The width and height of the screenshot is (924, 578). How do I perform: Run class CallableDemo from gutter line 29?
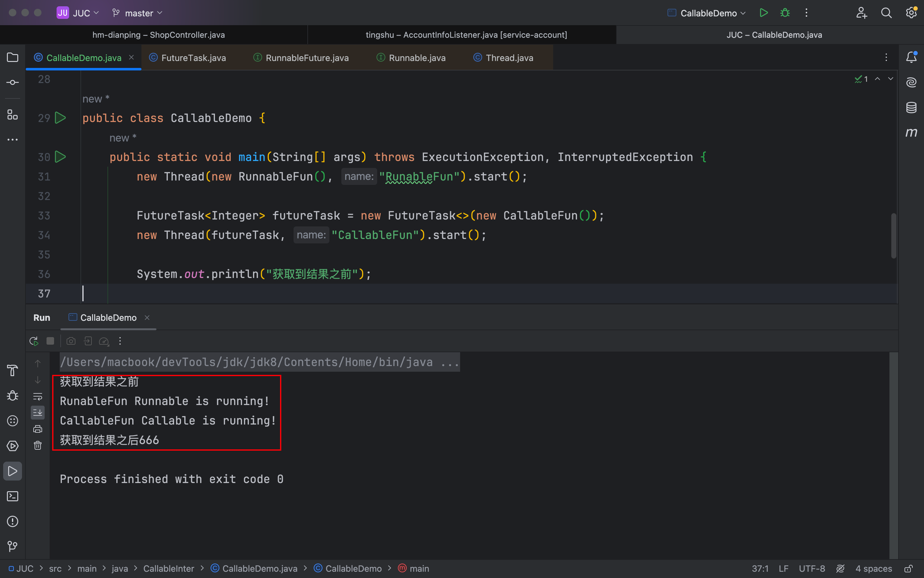(x=60, y=118)
